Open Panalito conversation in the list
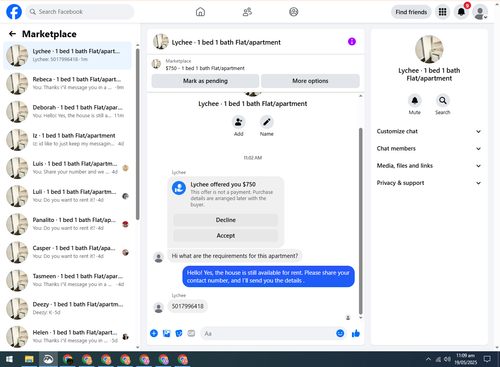The height and width of the screenshot is (367, 500). tap(67, 224)
